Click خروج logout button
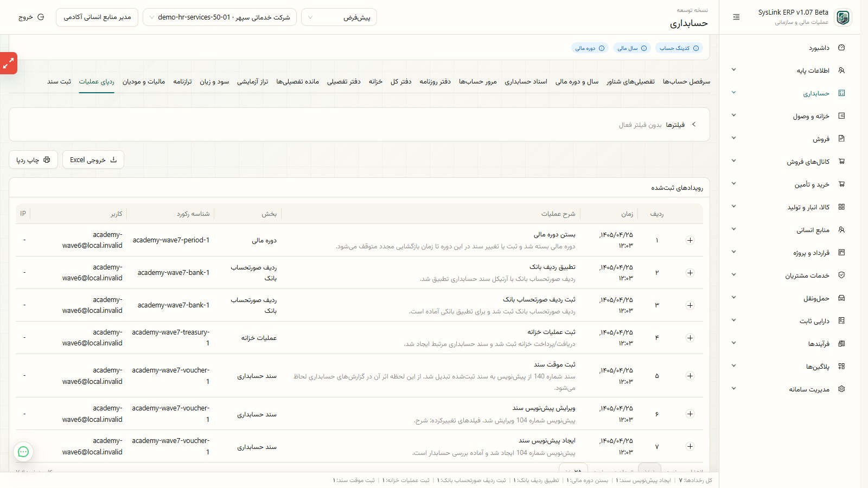Image resolution: width=868 pixels, height=488 pixels. [31, 17]
